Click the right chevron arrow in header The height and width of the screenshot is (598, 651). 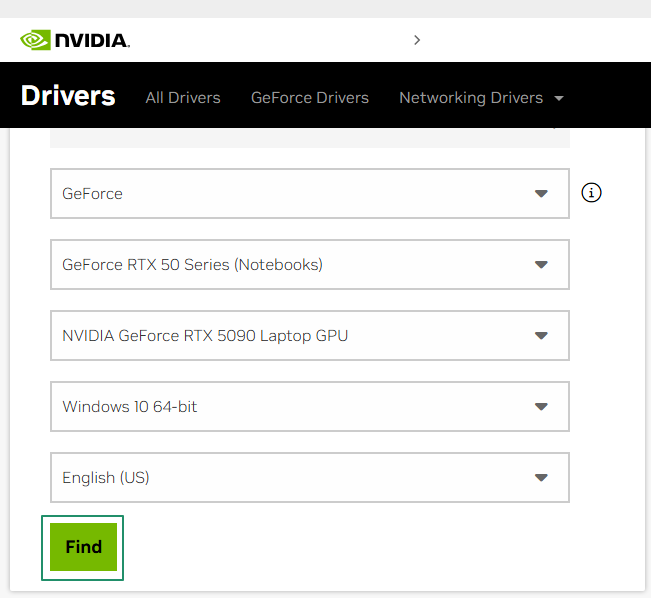tap(417, 40)
